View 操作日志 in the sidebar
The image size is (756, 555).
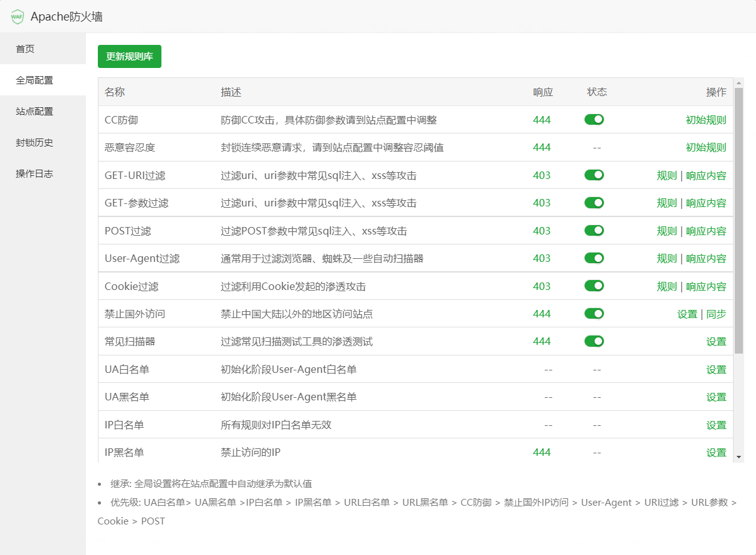pyautogui.click(x=43, y=173)
